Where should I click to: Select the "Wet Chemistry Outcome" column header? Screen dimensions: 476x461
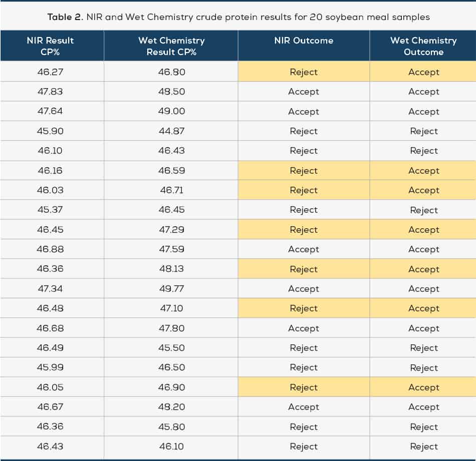pyautogui.click(x=423, y=46)
